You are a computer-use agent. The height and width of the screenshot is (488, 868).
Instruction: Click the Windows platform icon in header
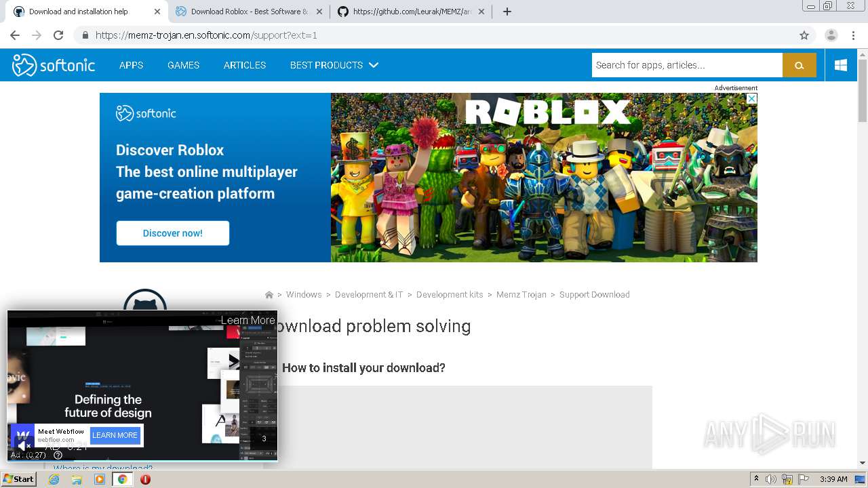(x=841, y=65)
